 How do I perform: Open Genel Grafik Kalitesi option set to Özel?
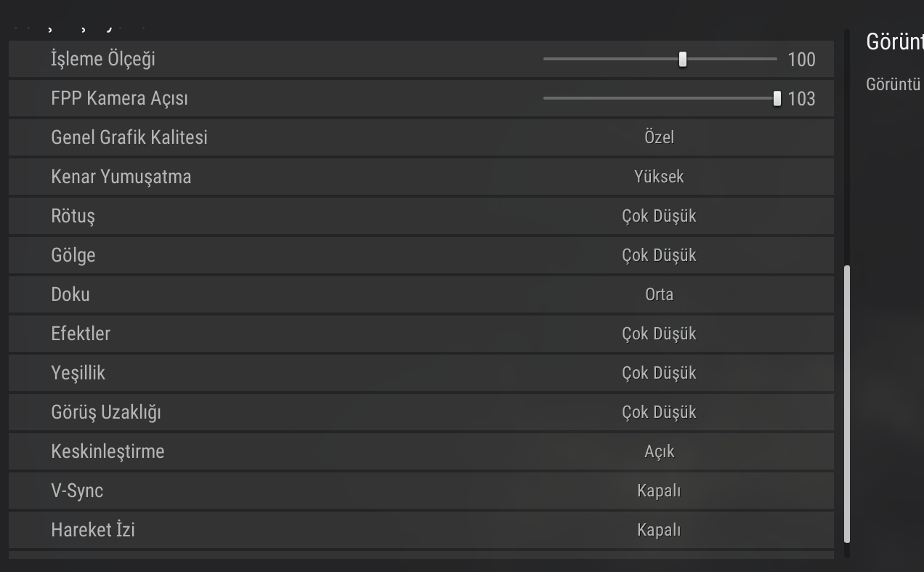tap(659, 137)
